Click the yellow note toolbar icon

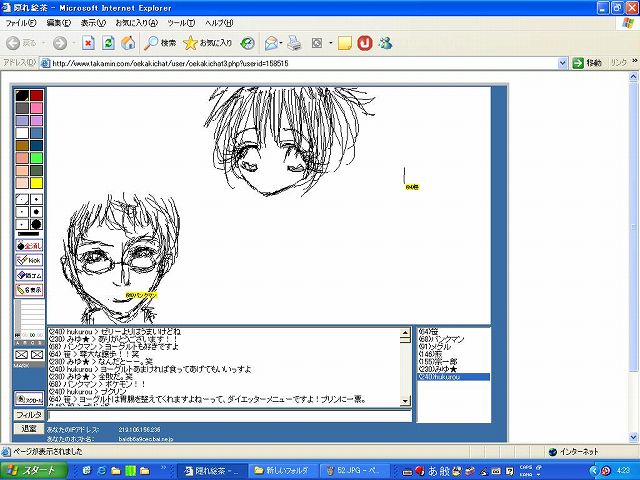coord(345,43)
